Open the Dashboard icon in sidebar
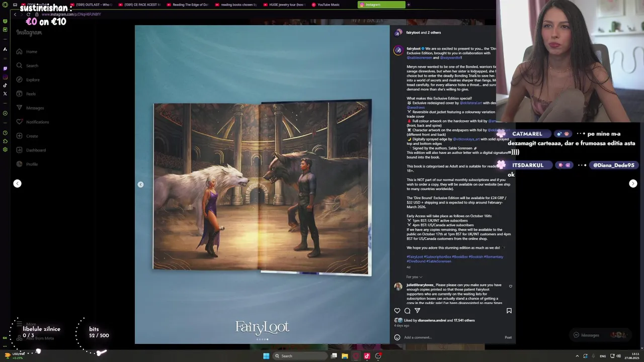The height and width of the screenshot is (362, 644). click(x=19, y=150)
